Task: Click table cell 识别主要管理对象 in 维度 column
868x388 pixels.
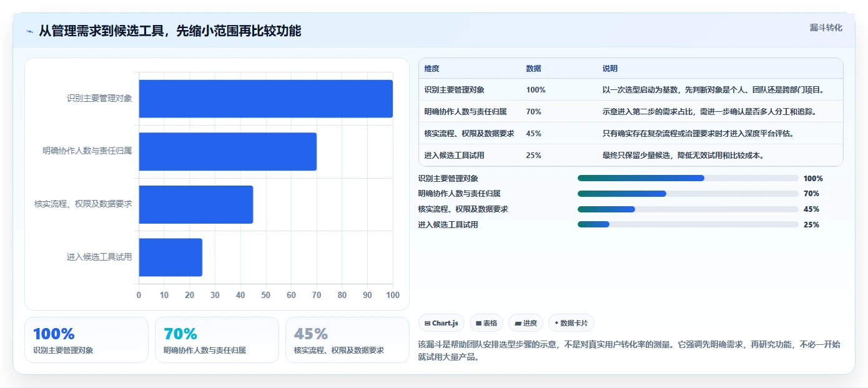Action: (x=455, y=90)
